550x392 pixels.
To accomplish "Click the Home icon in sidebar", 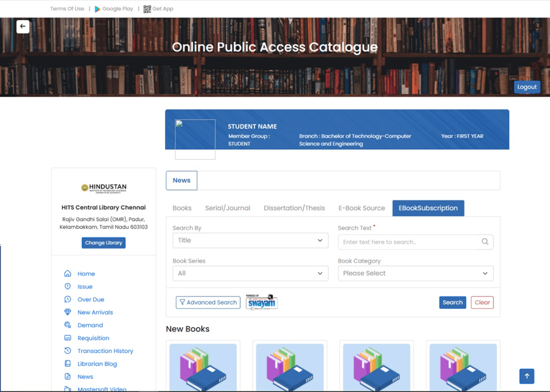I will coord(67,274).
